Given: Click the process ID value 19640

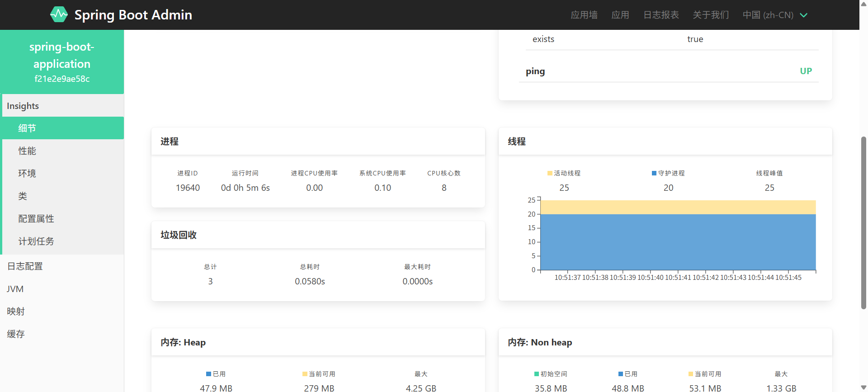Looking at the screenshot, I should 188,188.
